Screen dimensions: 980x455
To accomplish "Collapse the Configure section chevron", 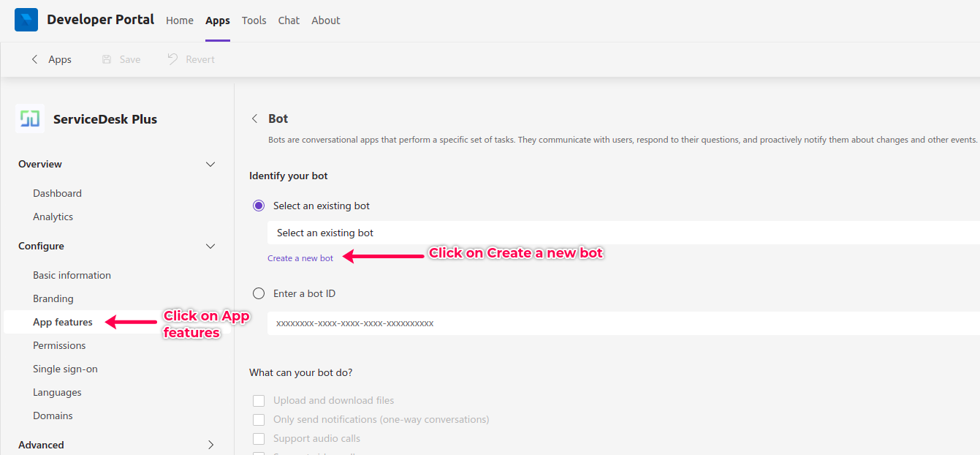I will pyautogui.click(x=210, y=246).
